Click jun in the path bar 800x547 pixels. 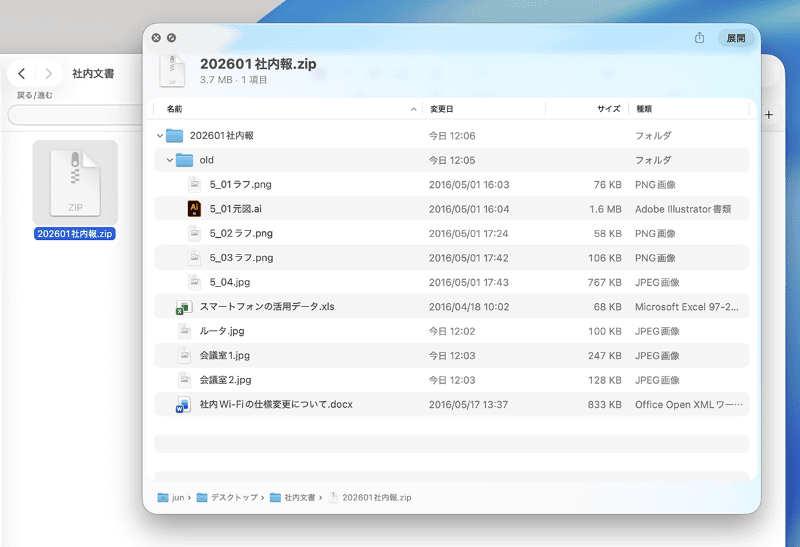coord(178,498)
